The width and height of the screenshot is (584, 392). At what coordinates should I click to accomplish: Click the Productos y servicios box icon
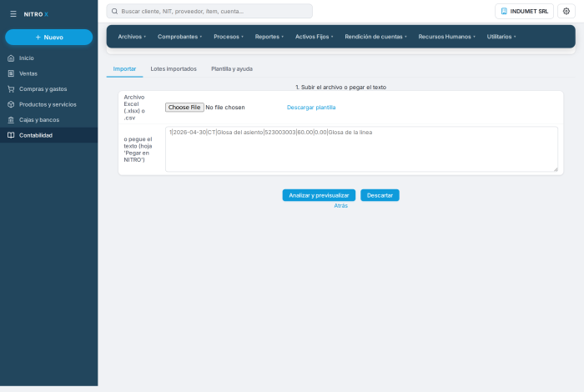pos(11,104)
